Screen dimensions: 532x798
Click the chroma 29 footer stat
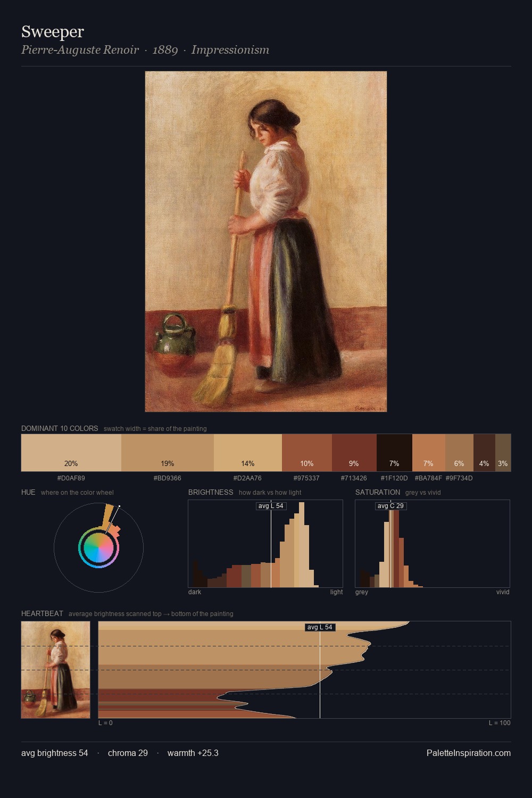pyautogui.click(x=128, y=753)
